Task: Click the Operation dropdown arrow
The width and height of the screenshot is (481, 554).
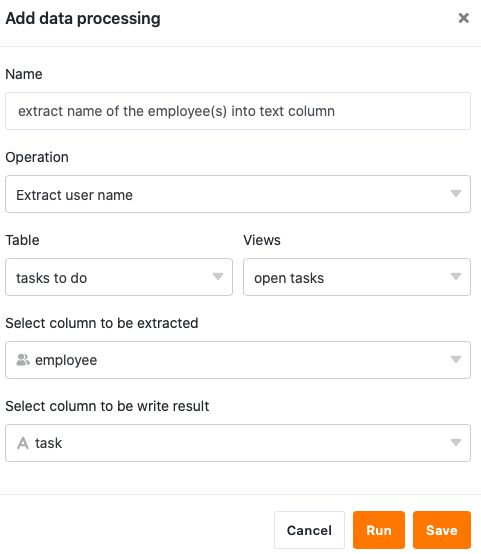Action: pos(456,194)
